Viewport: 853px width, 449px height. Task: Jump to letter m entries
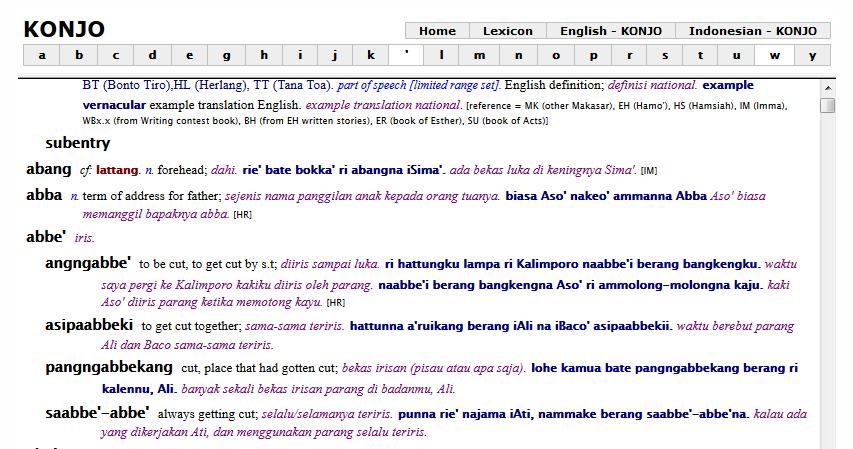pos(479,56)
